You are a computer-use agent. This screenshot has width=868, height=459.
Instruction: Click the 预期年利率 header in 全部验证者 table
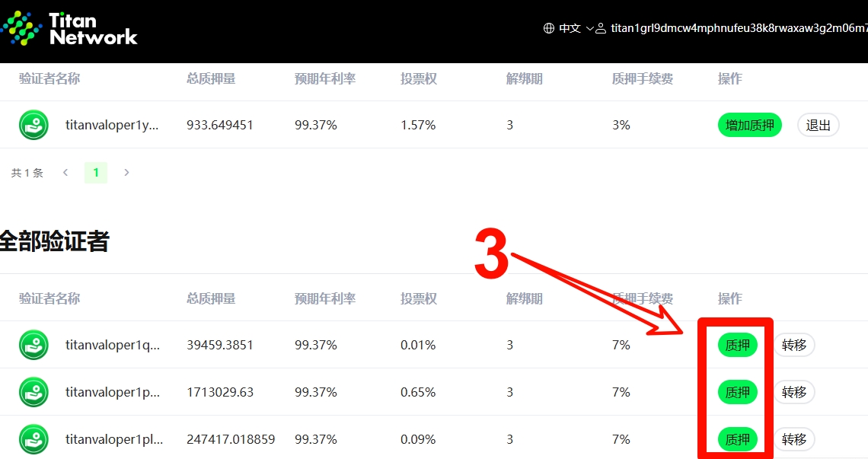(x=325, y=298)
